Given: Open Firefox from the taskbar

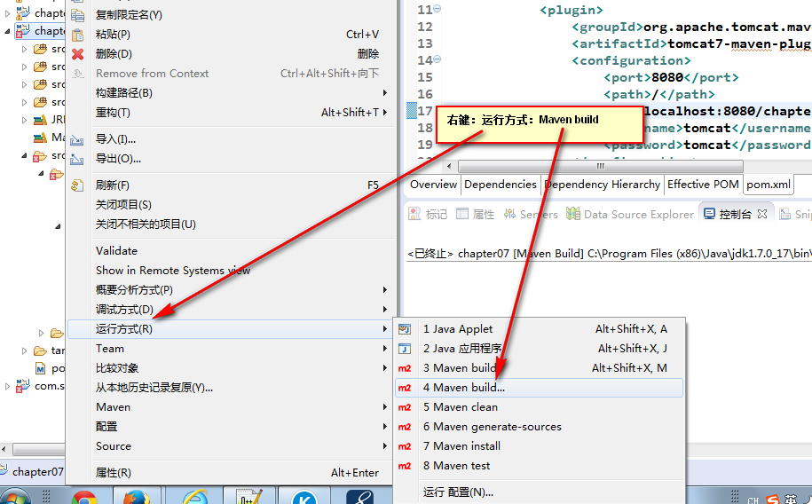Looking at the screenshot, I should click(136, 497).
